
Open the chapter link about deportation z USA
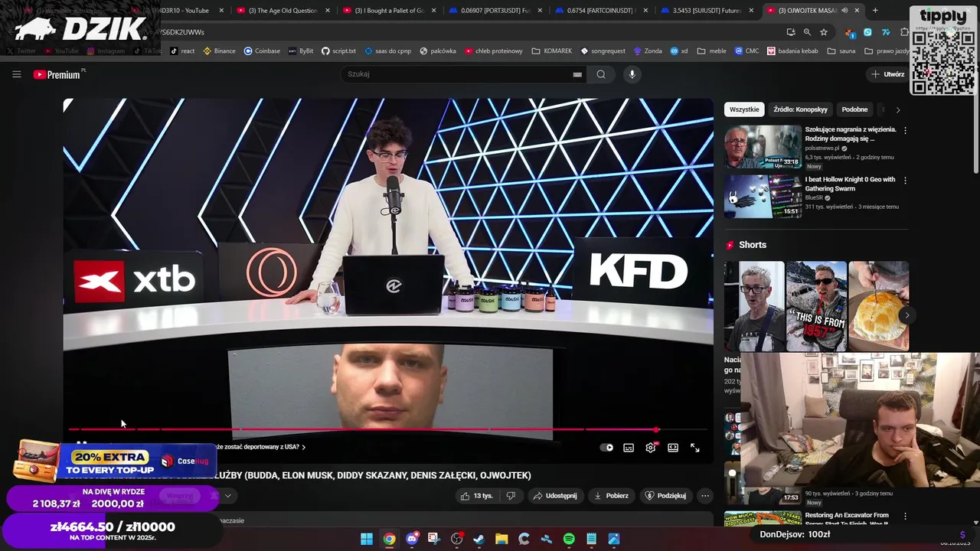click(x=261, y=447)
